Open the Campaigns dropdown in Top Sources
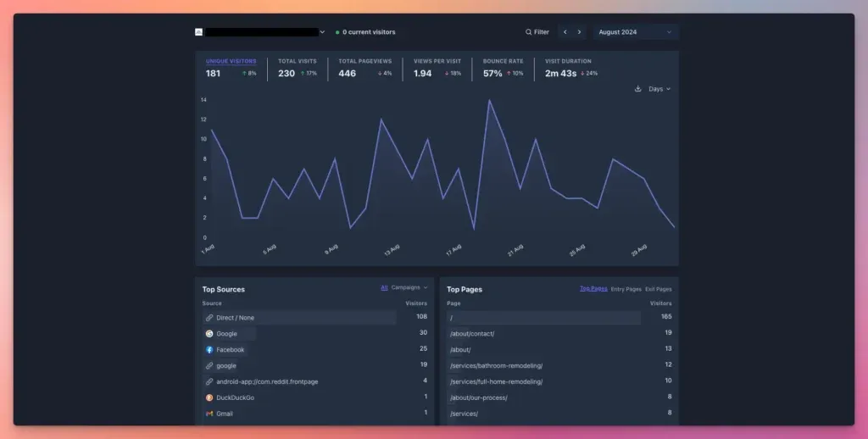This screenshot has width=868, height=439. [x=409, y=288]
